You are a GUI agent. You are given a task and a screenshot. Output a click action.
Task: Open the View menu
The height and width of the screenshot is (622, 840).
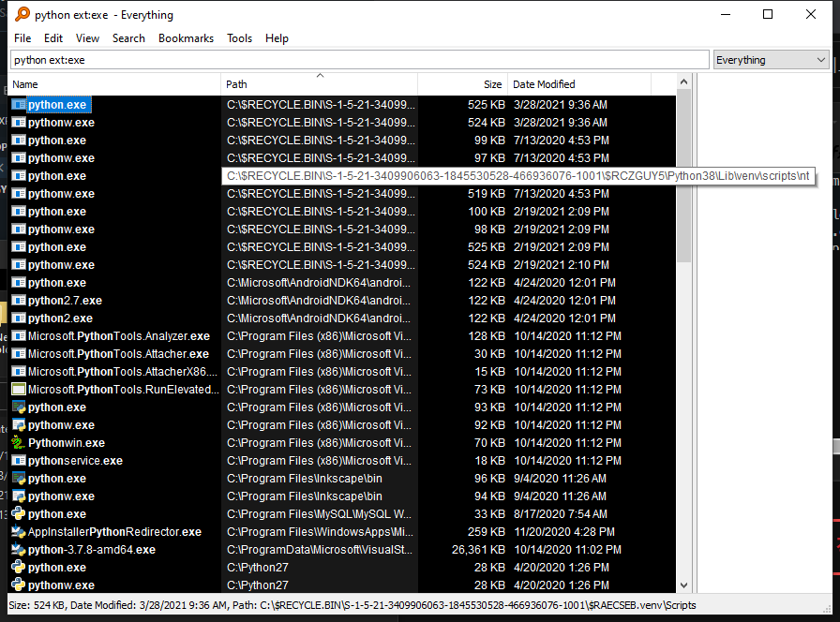point(87,38)
